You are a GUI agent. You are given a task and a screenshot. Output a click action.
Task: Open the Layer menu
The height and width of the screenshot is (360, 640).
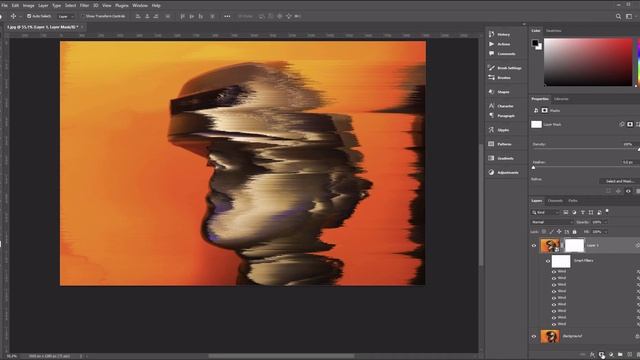tap(43, 6)
